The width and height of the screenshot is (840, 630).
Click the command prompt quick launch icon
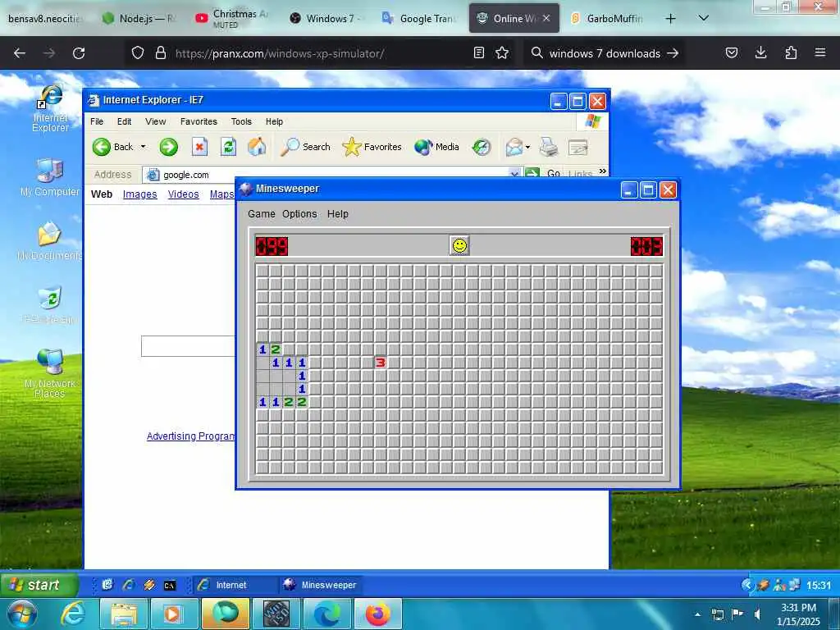coord(170,585)
